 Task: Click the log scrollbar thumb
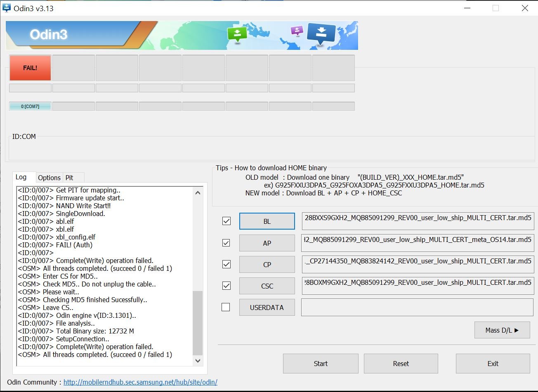pos(198,323)
